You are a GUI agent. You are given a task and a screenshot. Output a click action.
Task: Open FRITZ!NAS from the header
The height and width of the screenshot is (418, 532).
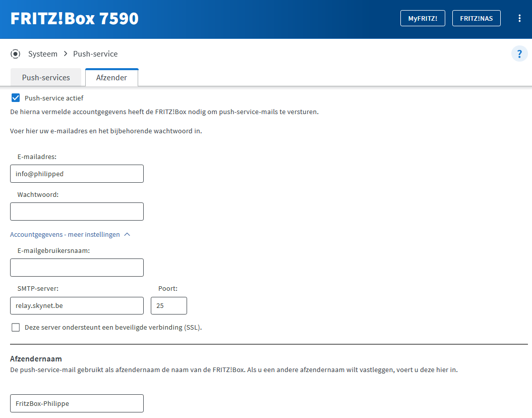tap(476, 19)
